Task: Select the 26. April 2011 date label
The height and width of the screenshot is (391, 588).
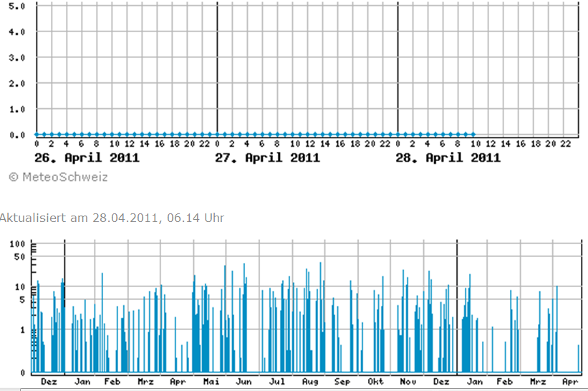Action: pos(87,158)
